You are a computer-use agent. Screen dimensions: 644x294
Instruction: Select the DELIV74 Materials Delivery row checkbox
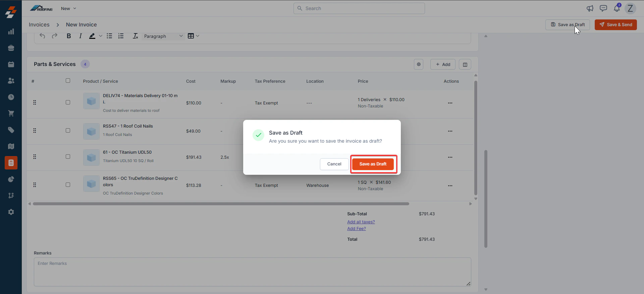coord(68,102)
